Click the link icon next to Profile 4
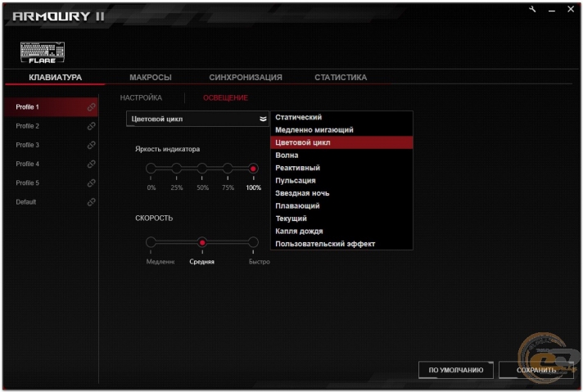The image size is (583, 392). (x=91, y=164)
